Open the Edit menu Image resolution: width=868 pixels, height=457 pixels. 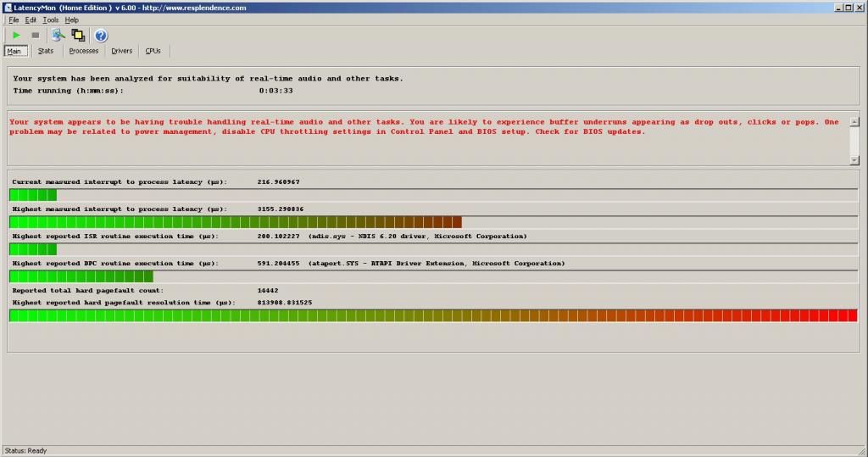point(31,20)
